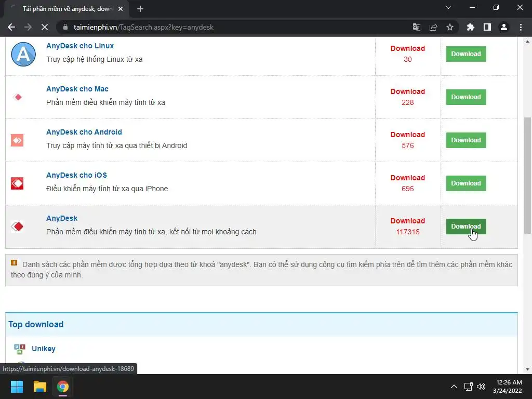
Task: Bookmark this page with the star icon
Action: click(449, 27)
